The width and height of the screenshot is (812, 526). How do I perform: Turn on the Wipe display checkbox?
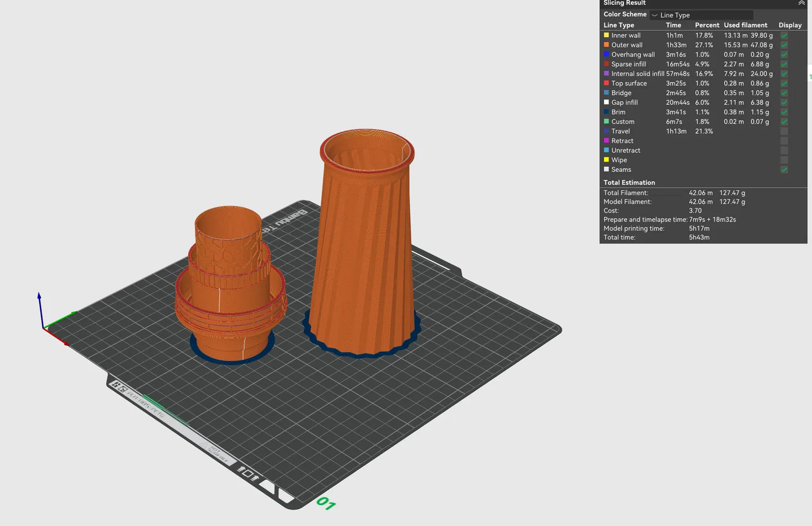pos(784,160)
